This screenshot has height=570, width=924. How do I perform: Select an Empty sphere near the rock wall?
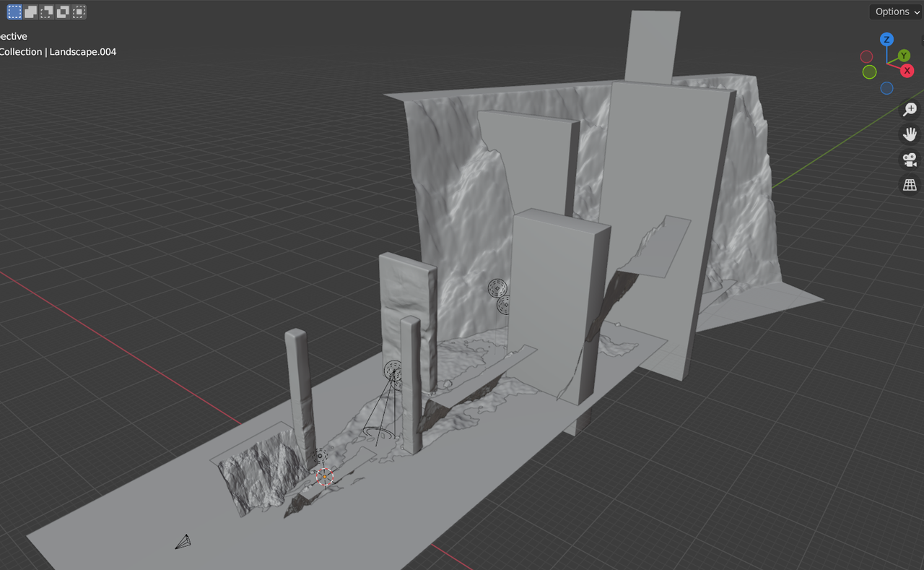click(497, 289)
